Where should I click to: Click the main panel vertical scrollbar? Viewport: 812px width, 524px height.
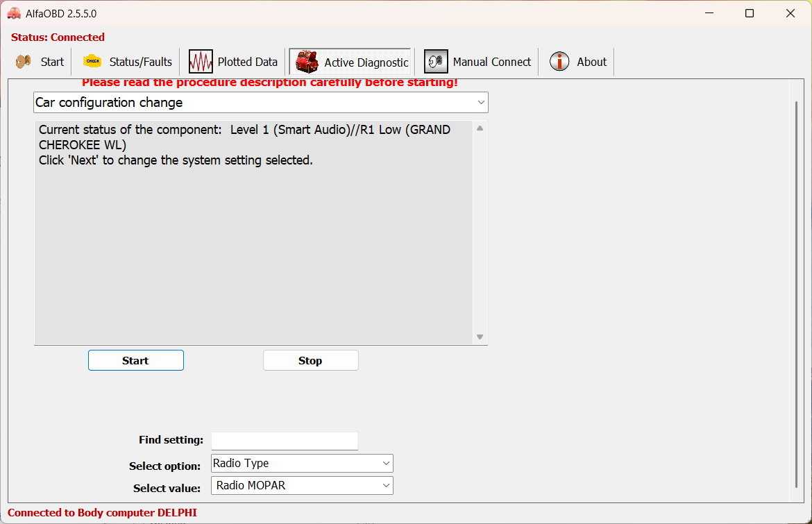(796, 291)
